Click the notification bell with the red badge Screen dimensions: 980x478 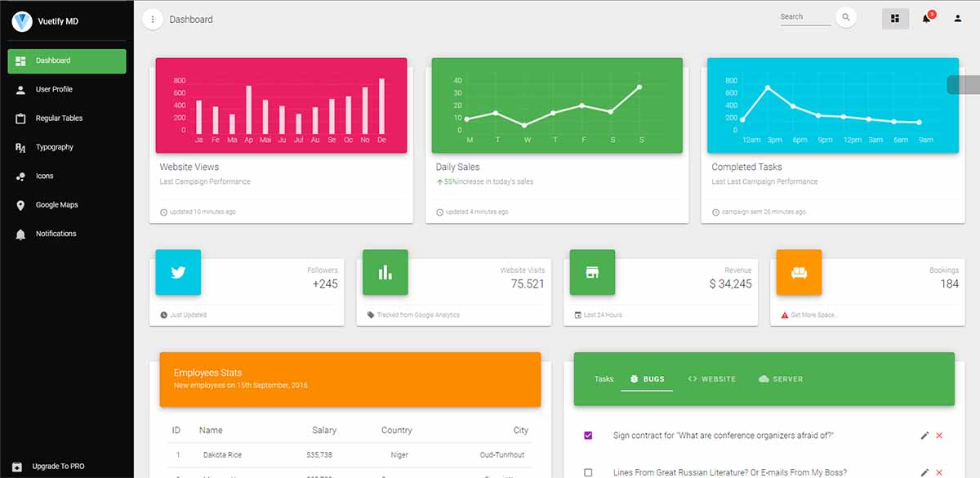tap(926, 18)
